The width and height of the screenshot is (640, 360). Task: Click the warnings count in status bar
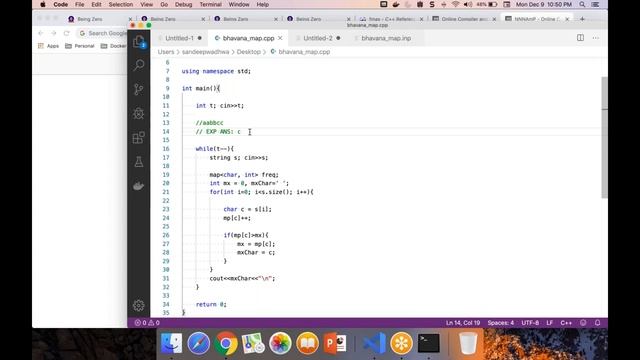pyautogui.click(x=154, y=323)
